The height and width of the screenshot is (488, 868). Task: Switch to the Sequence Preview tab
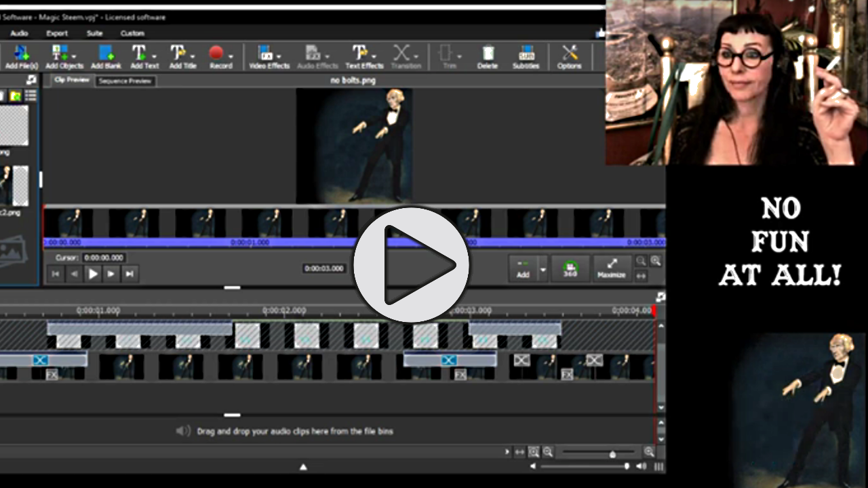125,81
